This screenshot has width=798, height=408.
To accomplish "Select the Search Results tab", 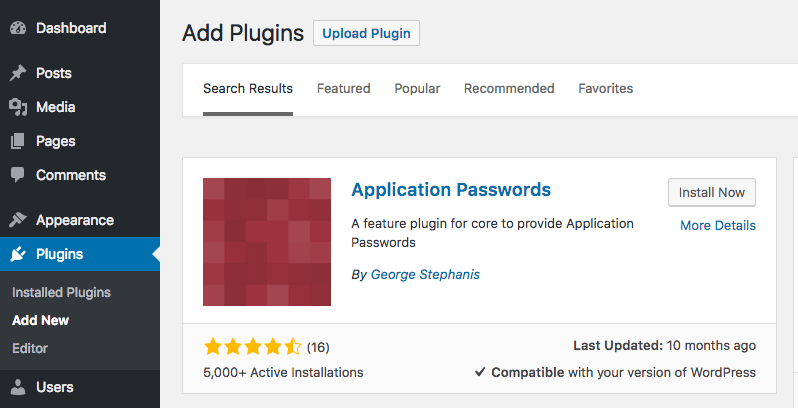I will point(248,89).
